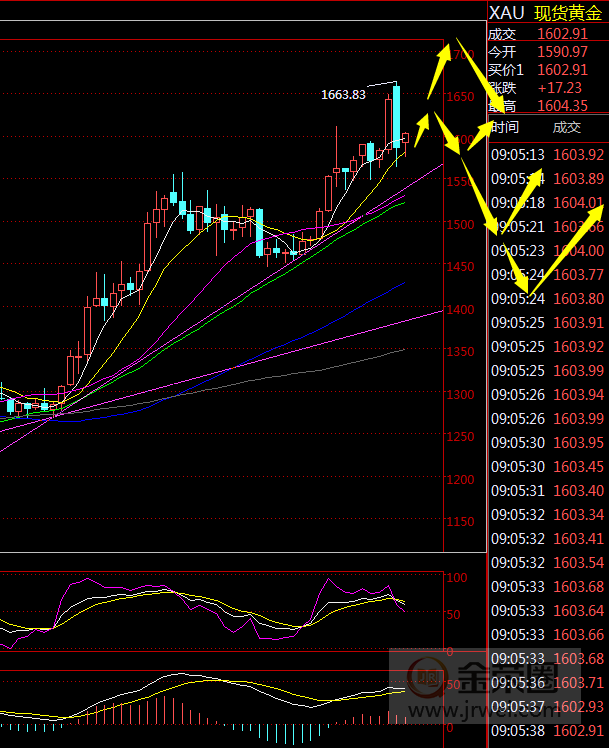Click the 时间 column header
This screenshot has width=609, height=748.
[505, 127]
